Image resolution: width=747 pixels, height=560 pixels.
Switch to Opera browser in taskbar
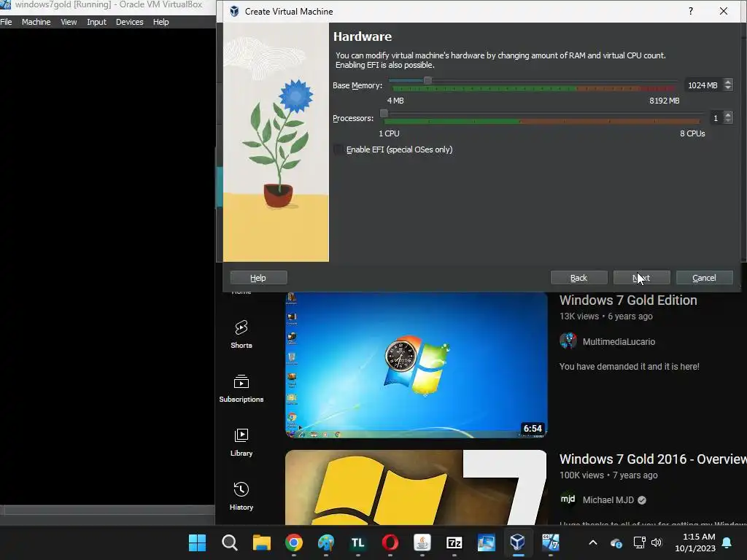(x=390, y=542)
